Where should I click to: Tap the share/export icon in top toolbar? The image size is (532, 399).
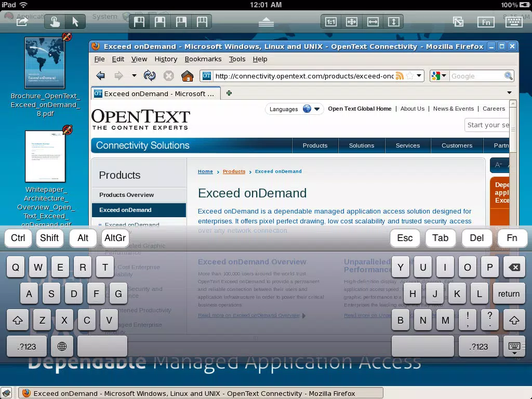click(x=22, y=22)
